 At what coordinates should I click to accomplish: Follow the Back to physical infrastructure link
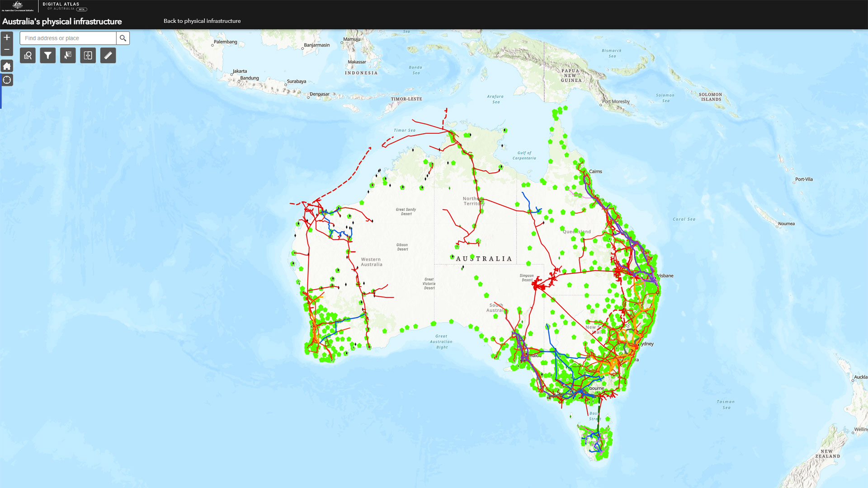(x=202, y=21)
